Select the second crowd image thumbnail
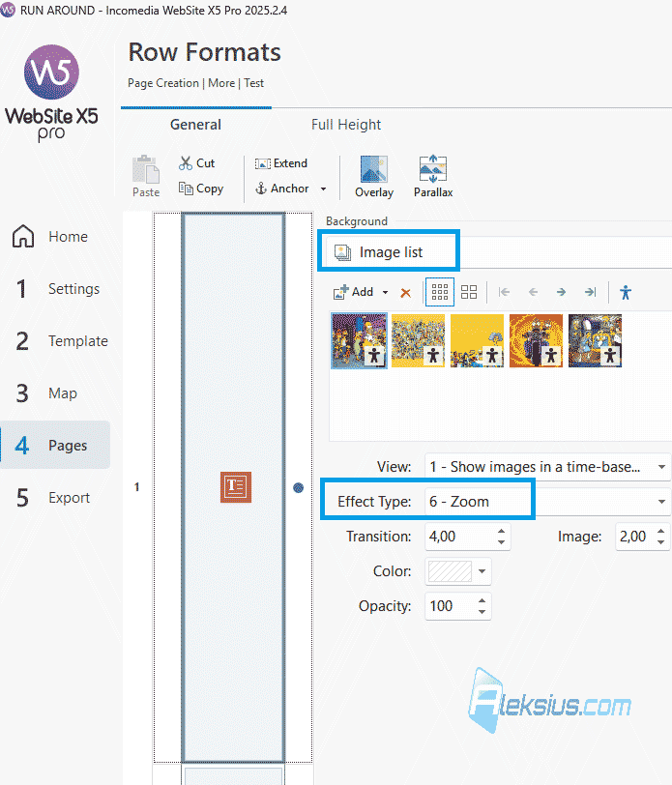The width and height of the screenshot is (672, 785). [x=418, y=341]
